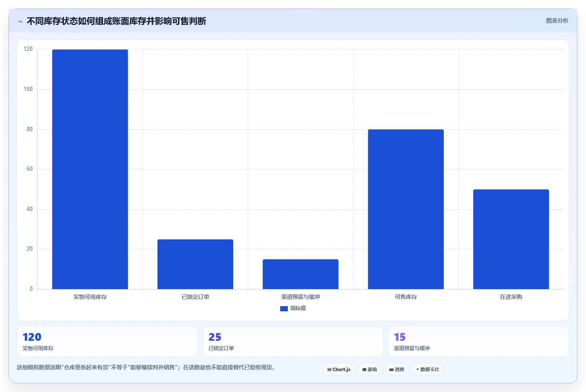The image size is (586, 392).
Task: Click the y-axis value 40
Action: [x=29, y=209]
